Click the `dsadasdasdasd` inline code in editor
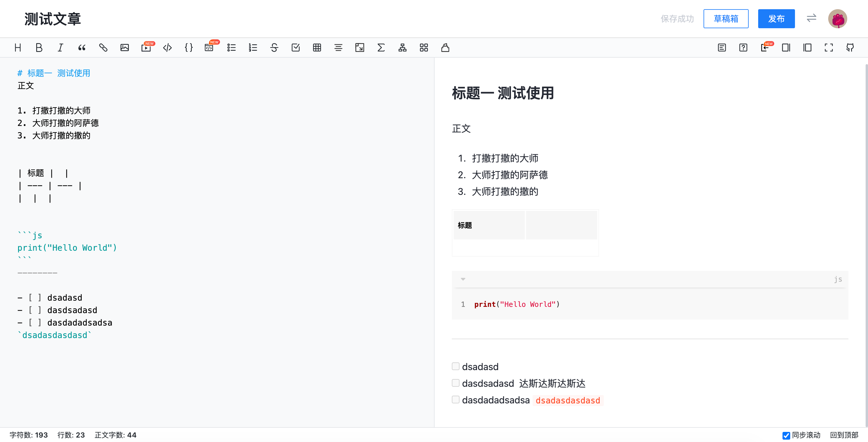The height and width of the screenshot is (442, 868). 55,335
